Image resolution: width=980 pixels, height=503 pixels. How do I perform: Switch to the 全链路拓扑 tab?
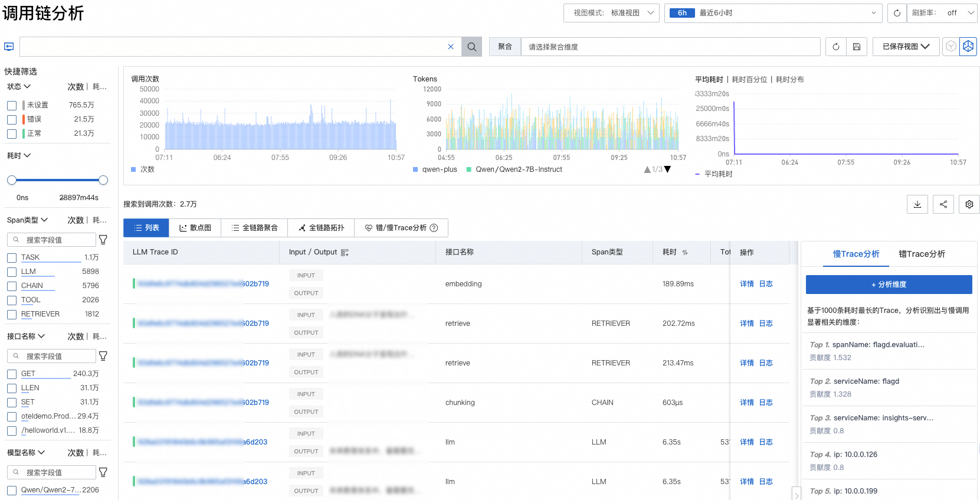coord(321,228)
